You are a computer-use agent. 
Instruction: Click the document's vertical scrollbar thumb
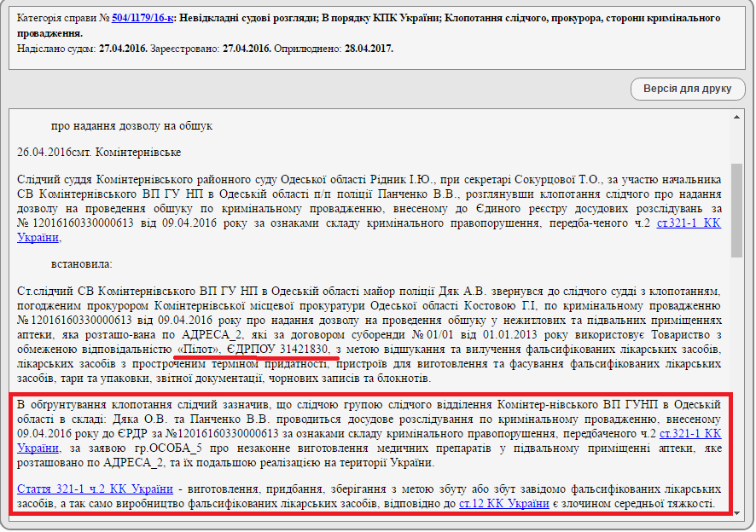tap(736, 209)
